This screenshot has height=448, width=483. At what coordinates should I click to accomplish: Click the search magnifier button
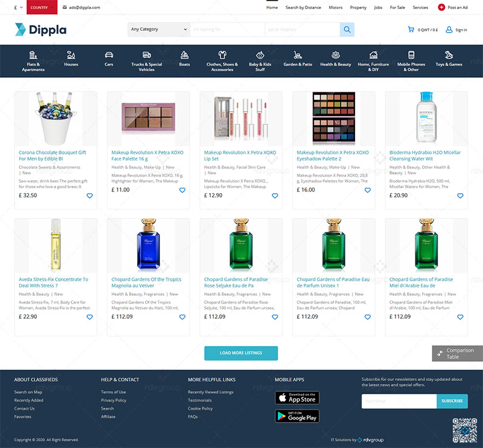[x=347, y=30]
